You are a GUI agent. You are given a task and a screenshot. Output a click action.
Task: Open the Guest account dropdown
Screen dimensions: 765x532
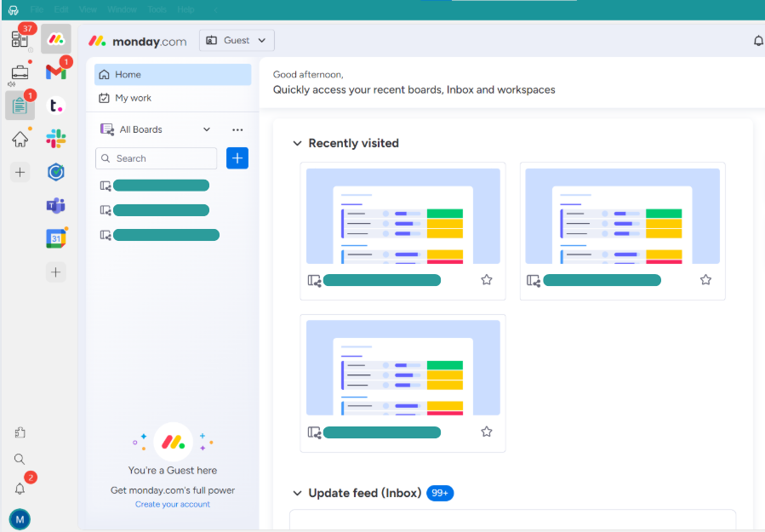click(x=237, y=40)
